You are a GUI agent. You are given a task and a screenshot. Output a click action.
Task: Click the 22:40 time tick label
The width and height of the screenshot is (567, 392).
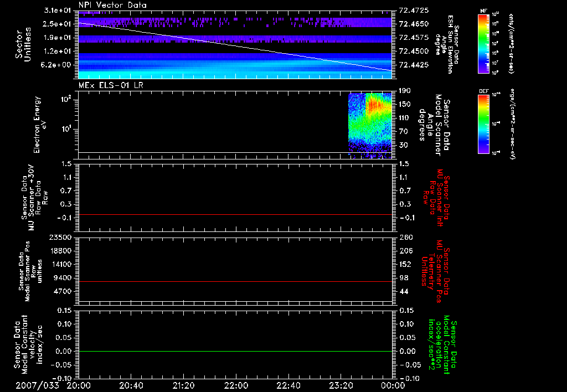pos(288,385)
